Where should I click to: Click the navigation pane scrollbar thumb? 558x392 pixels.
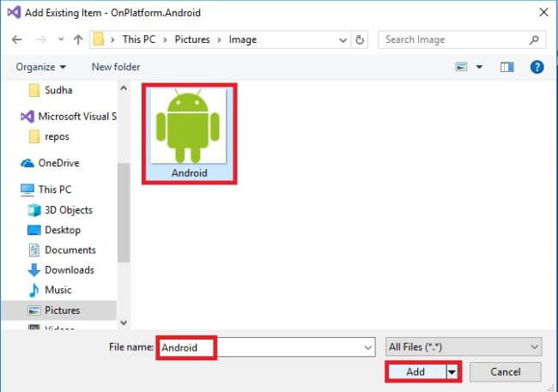tap(124, 213)
